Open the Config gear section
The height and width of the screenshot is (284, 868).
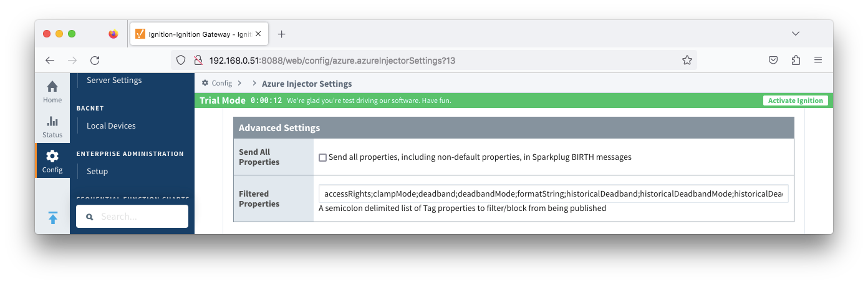click(x=52, y=161)
